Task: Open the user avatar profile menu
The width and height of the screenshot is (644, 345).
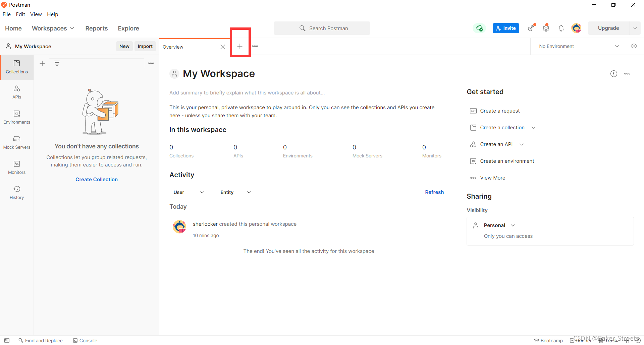Action: 576,28
